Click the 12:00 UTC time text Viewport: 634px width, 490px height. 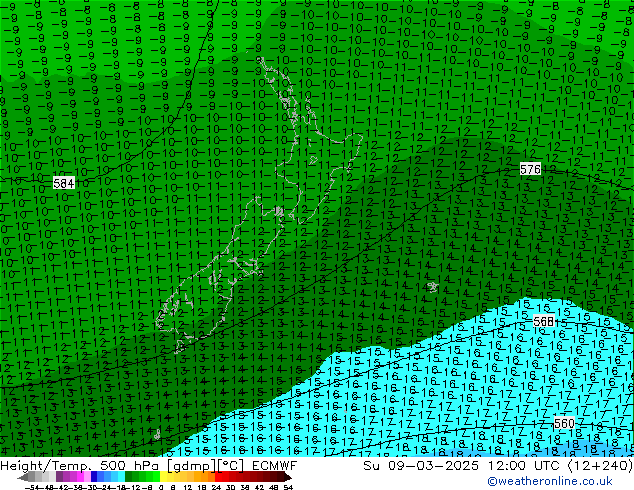(x=525, y=466)
